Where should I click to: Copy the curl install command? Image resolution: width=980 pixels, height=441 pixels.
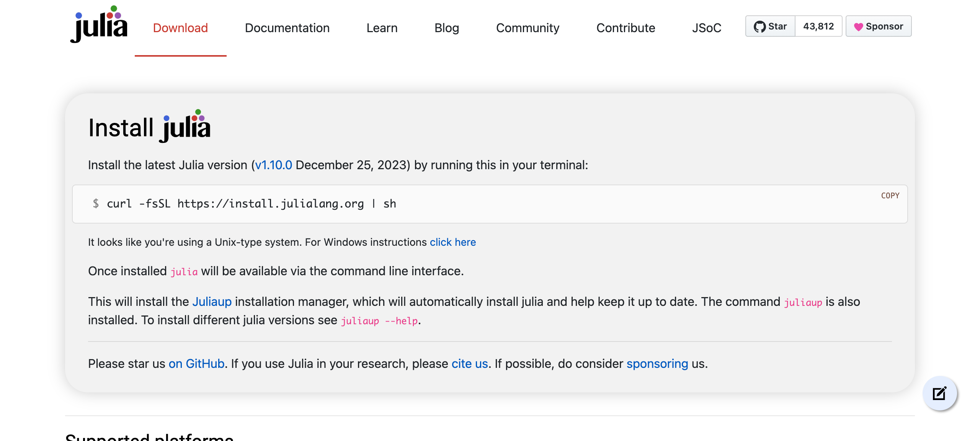tap(891, 196)
